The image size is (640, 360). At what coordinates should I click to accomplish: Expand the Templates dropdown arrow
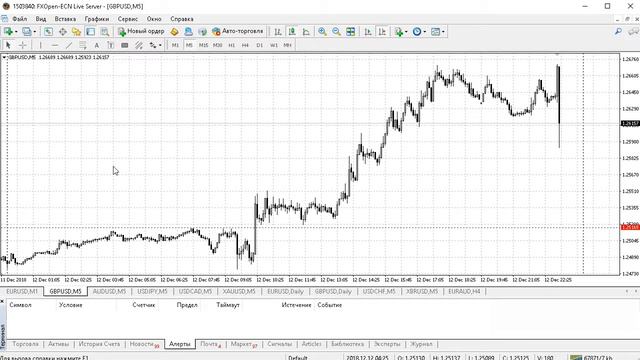443,31
